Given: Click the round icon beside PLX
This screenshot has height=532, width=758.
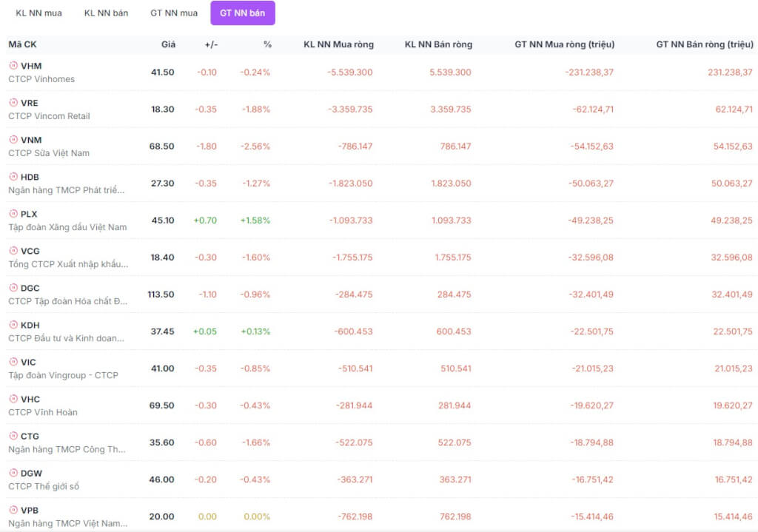Looking at the screenshot, I should tap(13, 214).
